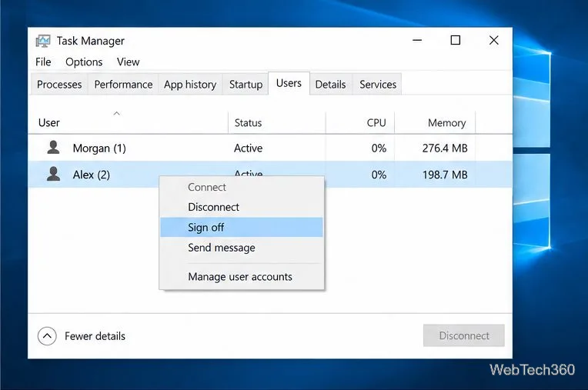The image size is (588, 390).
Task: Click the Fewer details label
Action: click(x=95, y=336)
